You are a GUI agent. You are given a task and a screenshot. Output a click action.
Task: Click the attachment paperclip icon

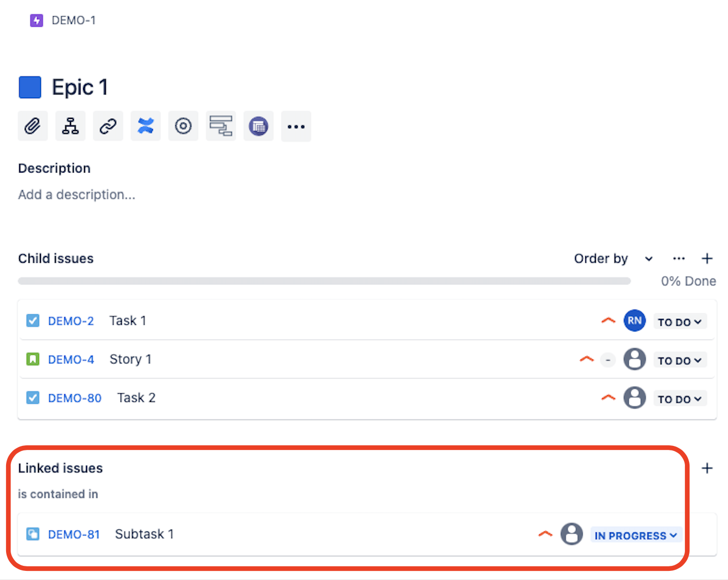tap(33, 126)
